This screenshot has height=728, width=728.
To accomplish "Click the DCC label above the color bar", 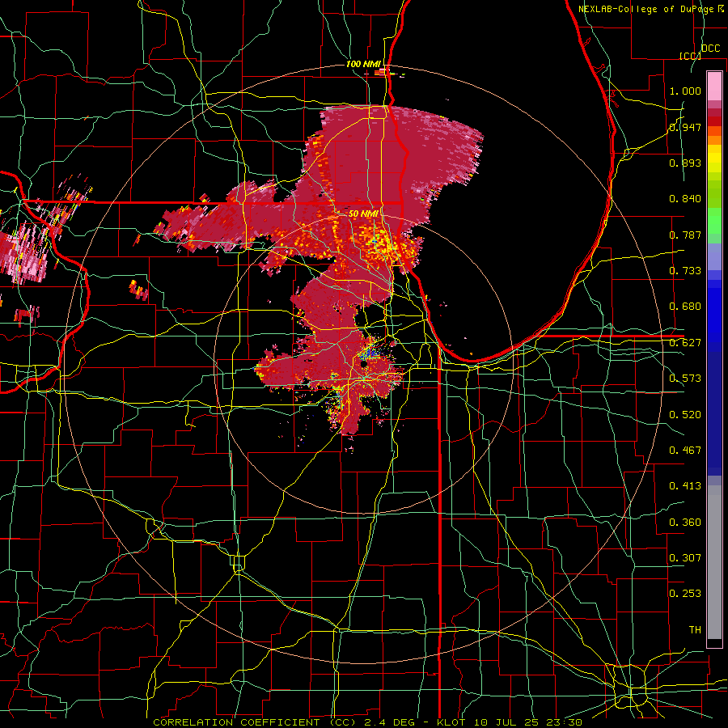I will pyautogui.click(x=710, y=49).
